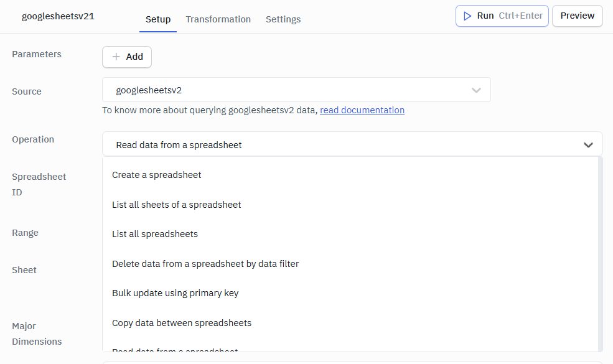The height and width of the screenshot is (364, 613).
Task: Open the 'read documentation' link
Action: tap(362, 110)
